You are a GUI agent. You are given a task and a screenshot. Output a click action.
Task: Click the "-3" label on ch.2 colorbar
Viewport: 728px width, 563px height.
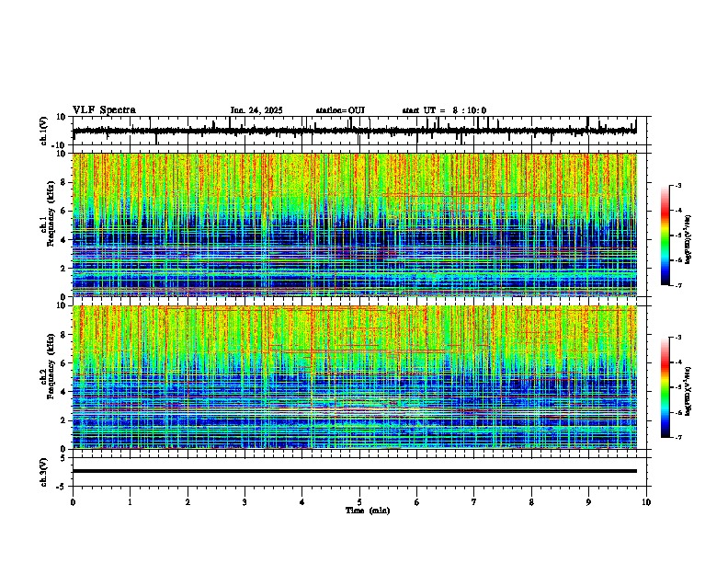coord(678,338)
